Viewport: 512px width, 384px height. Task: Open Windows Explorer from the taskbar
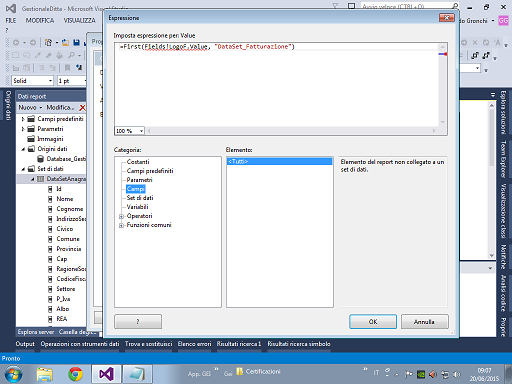tap(45, 374)
